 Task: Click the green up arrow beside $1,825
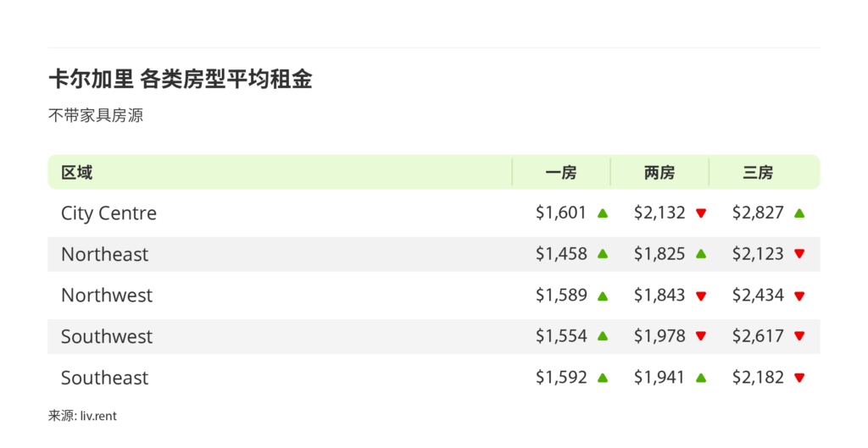click(x=701, y=254)
